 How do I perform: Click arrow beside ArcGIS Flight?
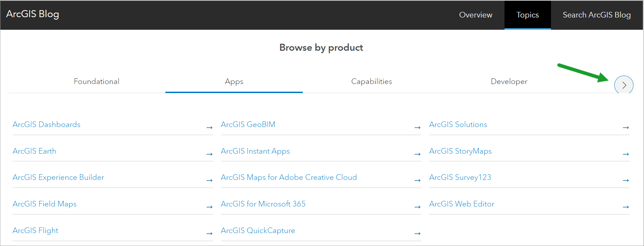pos(209,234)
